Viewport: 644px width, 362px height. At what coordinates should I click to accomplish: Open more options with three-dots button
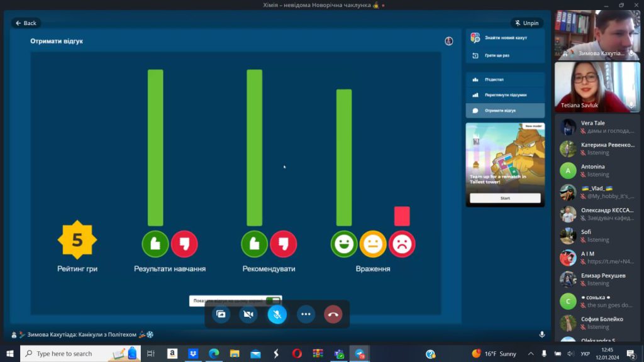pos(306,314)
